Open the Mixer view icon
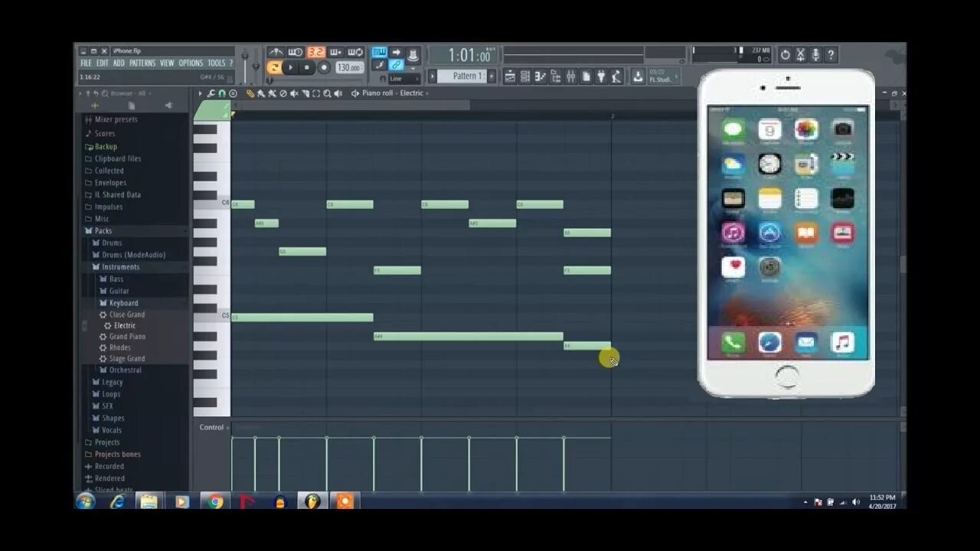The height and width of the screenshot is (551, 980). [571, 76]
